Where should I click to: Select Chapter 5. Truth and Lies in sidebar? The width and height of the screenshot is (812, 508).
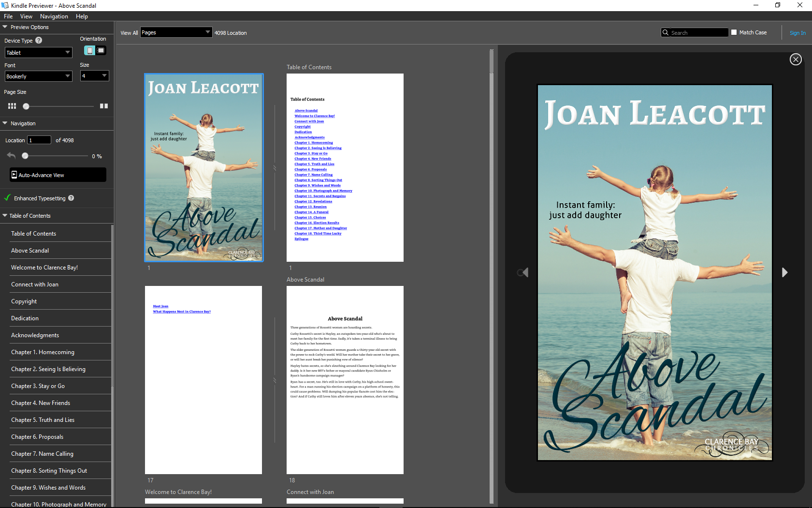[x=43, y=419]
